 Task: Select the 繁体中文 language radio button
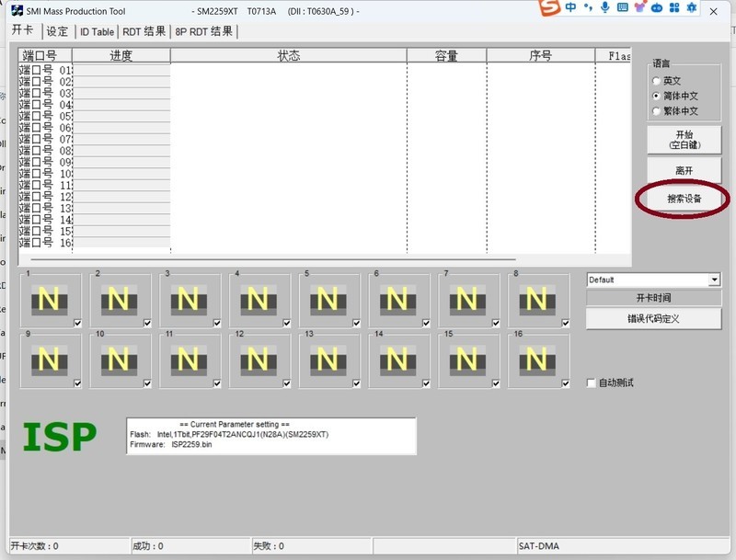(656, 111)
